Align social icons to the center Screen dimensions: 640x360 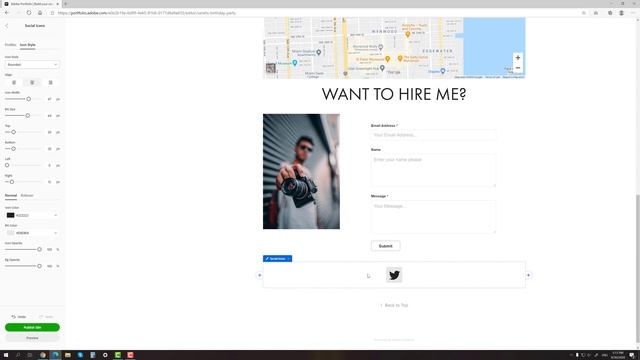click(x=32, y=82)
